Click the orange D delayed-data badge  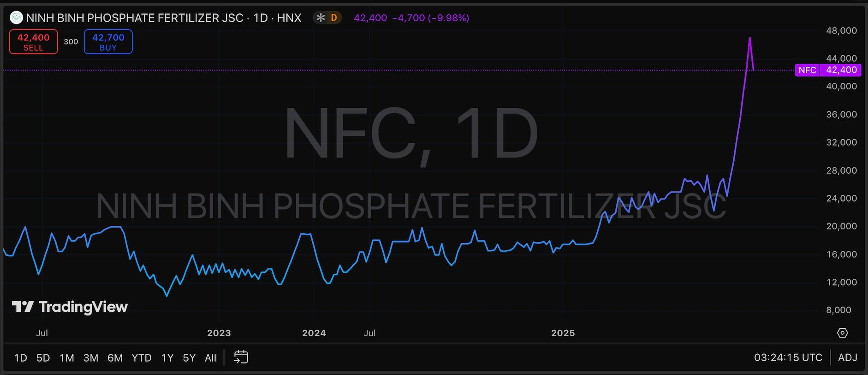coord(334,18)
